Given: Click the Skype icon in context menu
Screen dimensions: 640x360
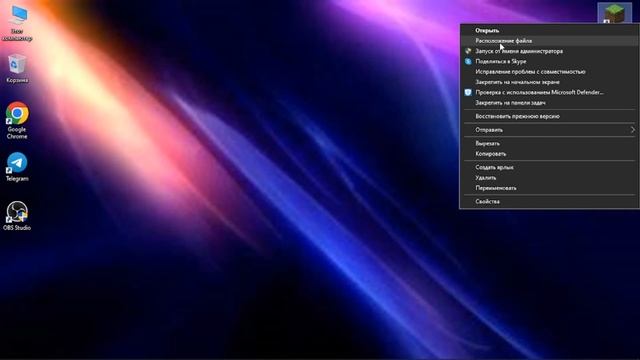Looking at the screenshot, I should tap(468, 61).
